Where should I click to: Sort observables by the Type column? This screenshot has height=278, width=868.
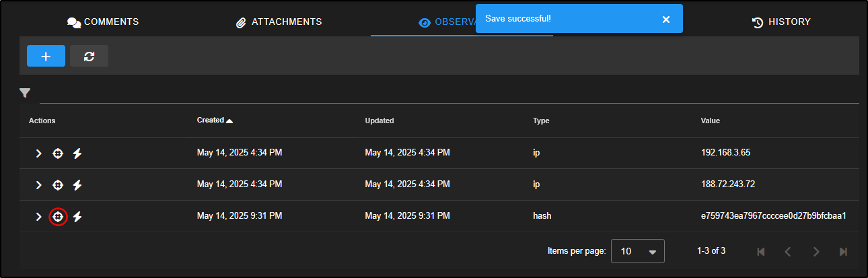(541, 120)
